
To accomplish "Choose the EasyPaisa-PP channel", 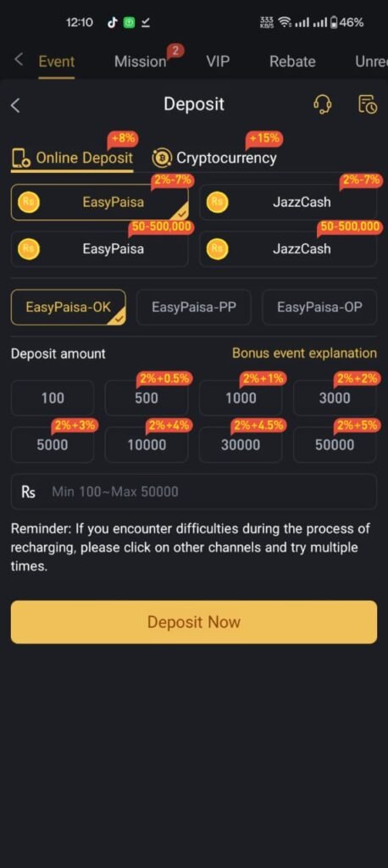I will 194,307.
